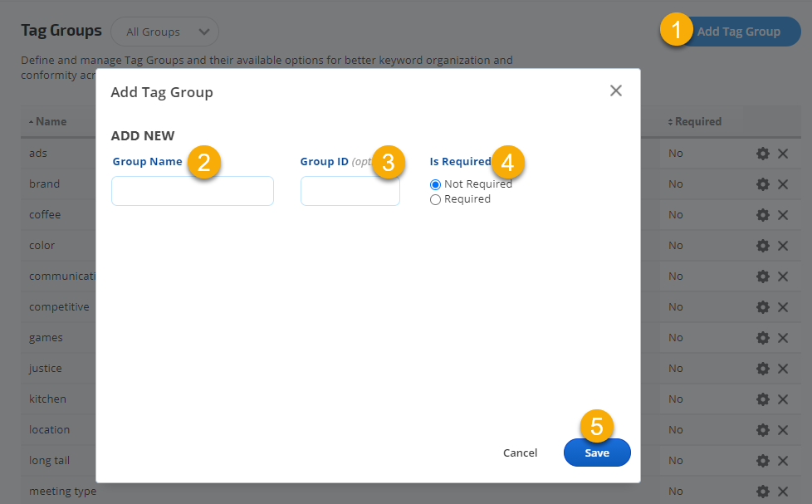The image size is (812, 504).
Task: Delete the brand tag group row
Action: point(783,184)
